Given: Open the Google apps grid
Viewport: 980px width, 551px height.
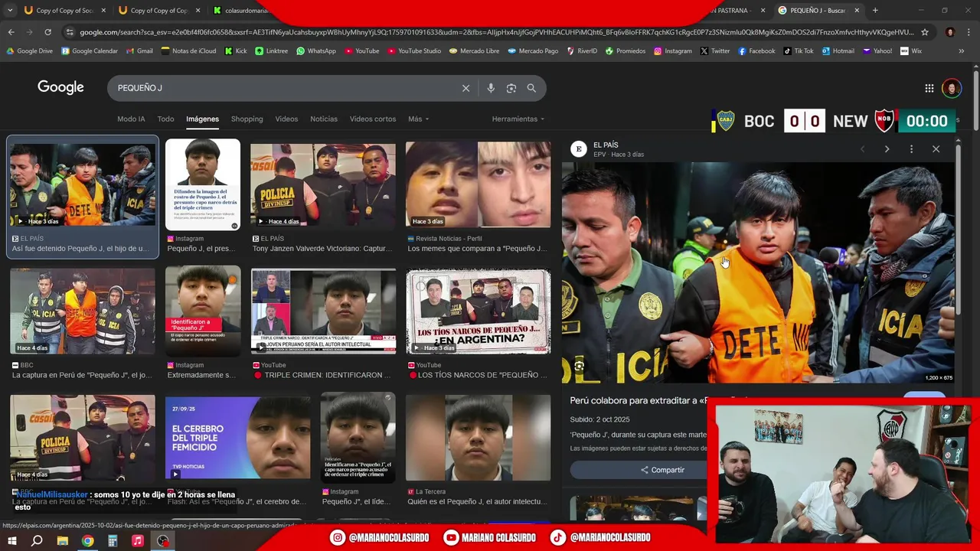Looking at the screenshot, I should pyautogui.click(x=929, y=88).
